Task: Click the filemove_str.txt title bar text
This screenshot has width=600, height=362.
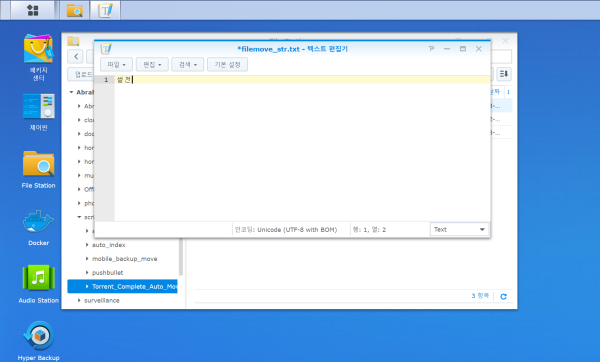Action: click(x=292, y=49)
